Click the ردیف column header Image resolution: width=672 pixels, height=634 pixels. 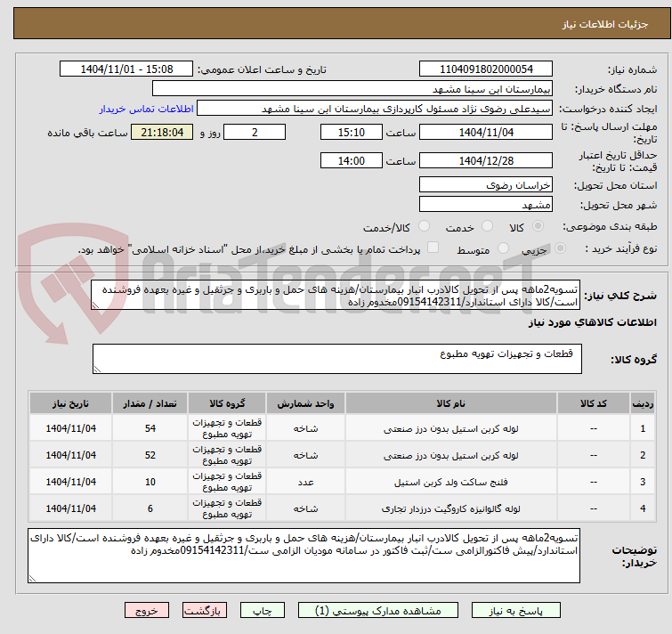point(643,403)
